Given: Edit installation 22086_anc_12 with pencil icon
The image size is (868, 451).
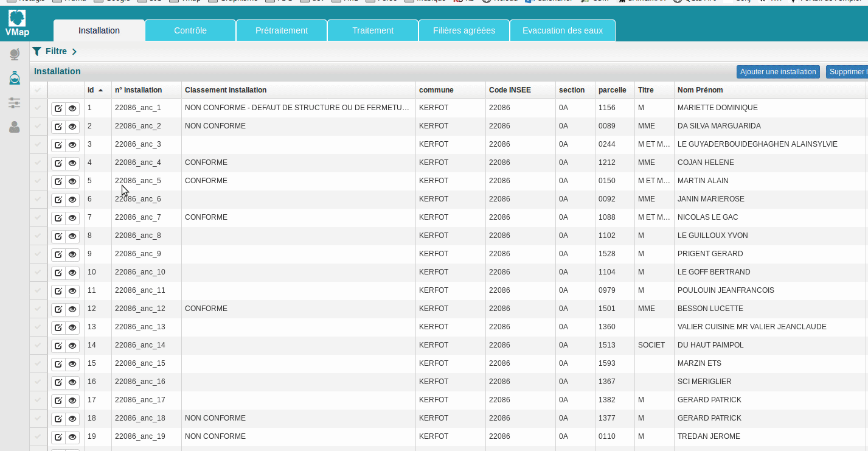Looking at the screenshot, I should pos(58,310).
